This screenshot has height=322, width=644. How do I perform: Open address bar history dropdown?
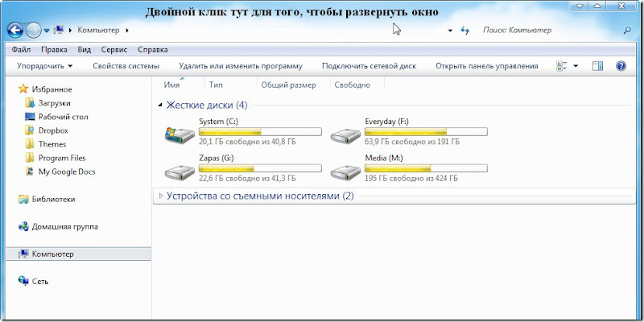[450, 31]
